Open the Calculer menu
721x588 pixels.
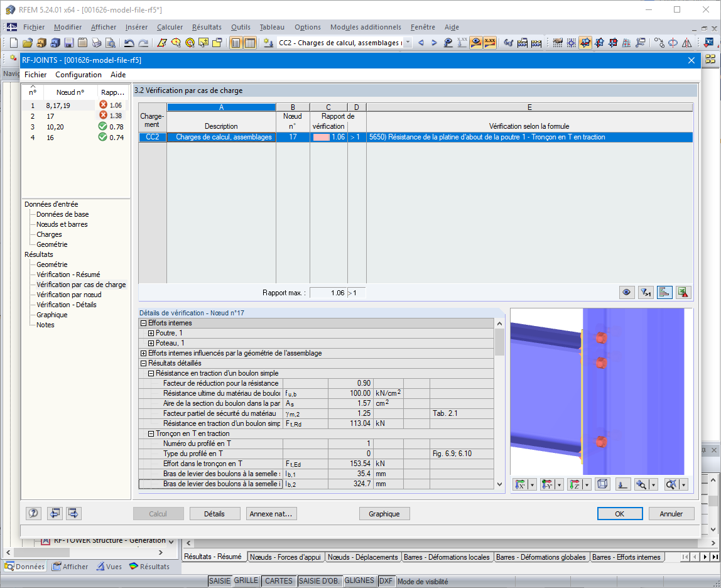[170, 27]
